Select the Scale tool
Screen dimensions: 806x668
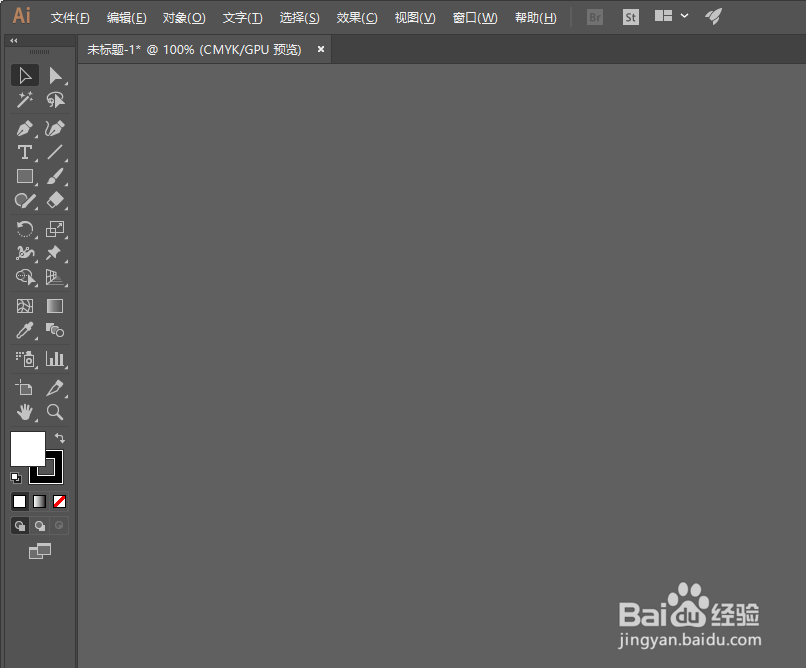pyautogui.click(x=55, y=229)
